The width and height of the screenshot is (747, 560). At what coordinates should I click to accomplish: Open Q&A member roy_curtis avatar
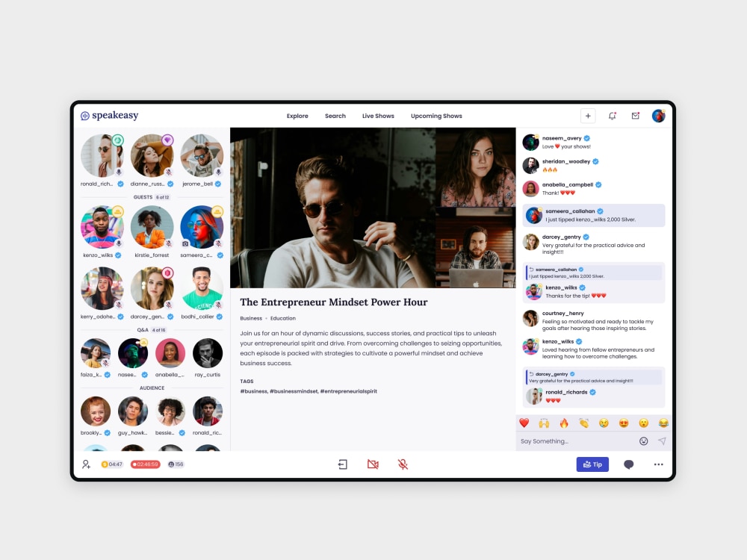point(208,353)
